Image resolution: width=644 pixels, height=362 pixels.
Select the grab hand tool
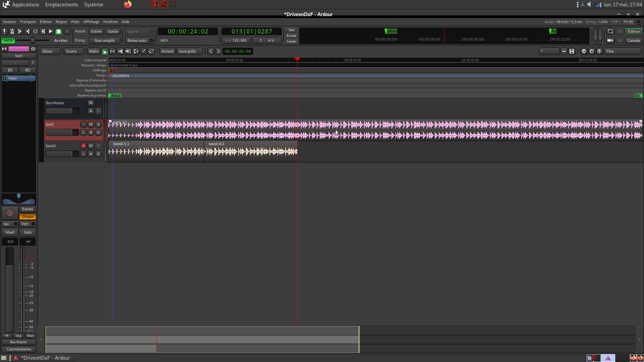point(105,51)
